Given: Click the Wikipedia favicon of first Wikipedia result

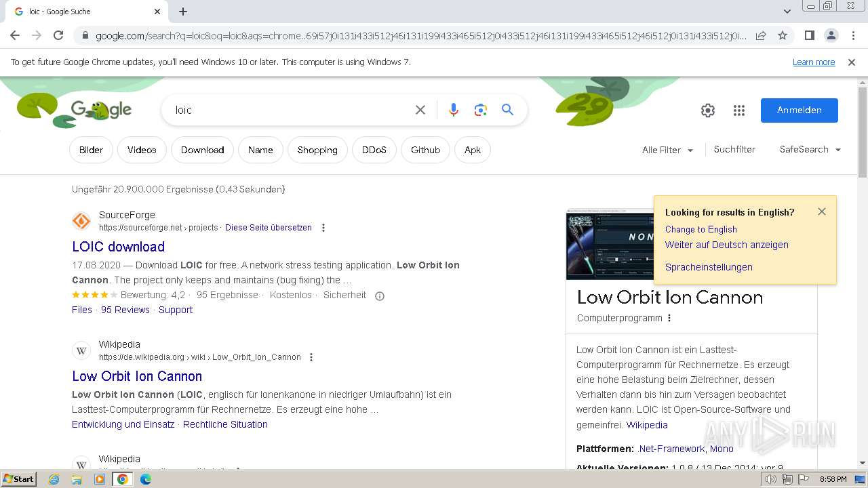Looking at the screenshot, I should coord(81,350).
